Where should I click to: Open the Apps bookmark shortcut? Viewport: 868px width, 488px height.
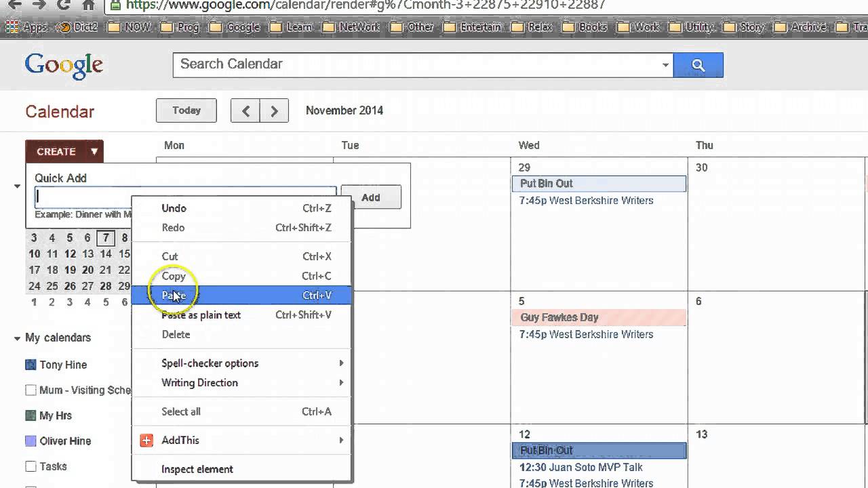tap(27, 27)
